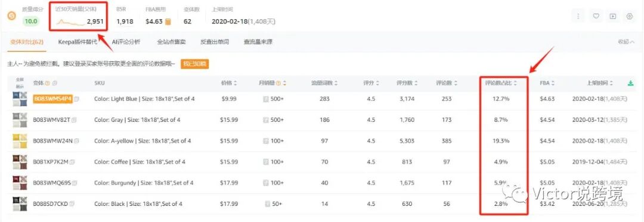644x222 pixels.
Task: Click the 10.0 quality score badge
Action: coord(31,21)
